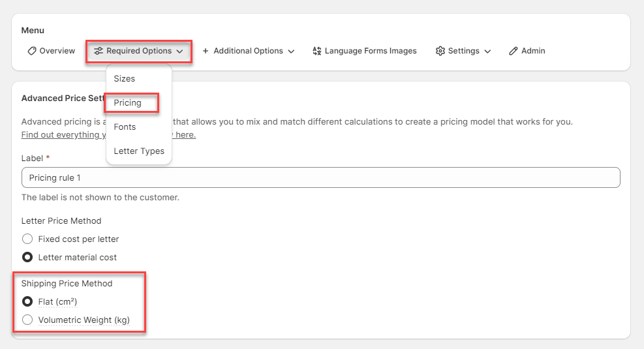Choose Letter Types in the dropdown
The width and height of the screenshot is (644, 349).
point(139,151)
